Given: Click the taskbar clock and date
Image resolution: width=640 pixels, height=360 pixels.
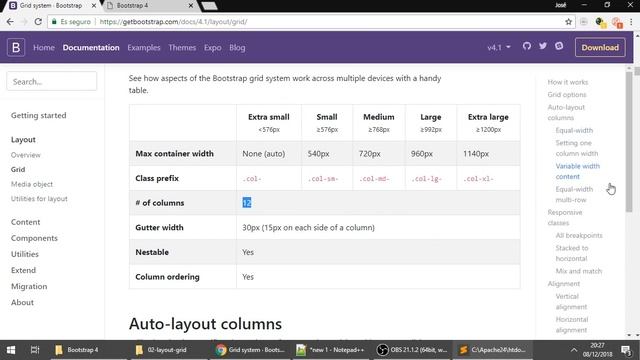Looking at the screenshot, I should click(597, 350).
